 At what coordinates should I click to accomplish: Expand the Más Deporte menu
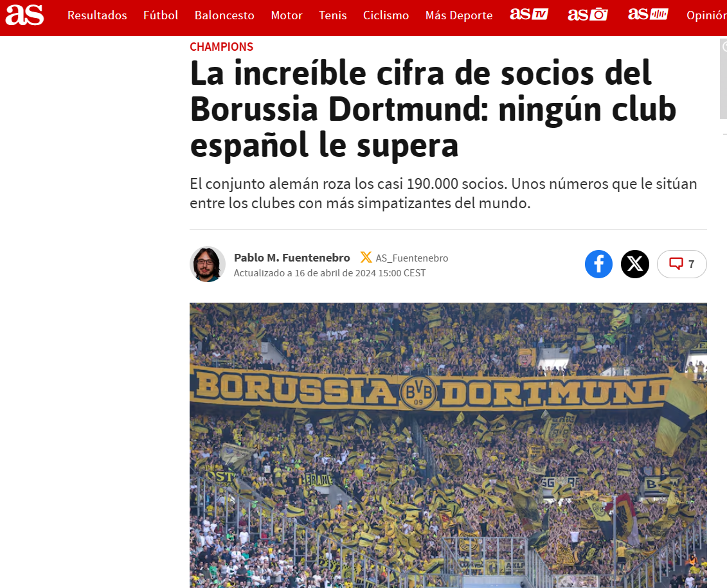pos(459,15)
